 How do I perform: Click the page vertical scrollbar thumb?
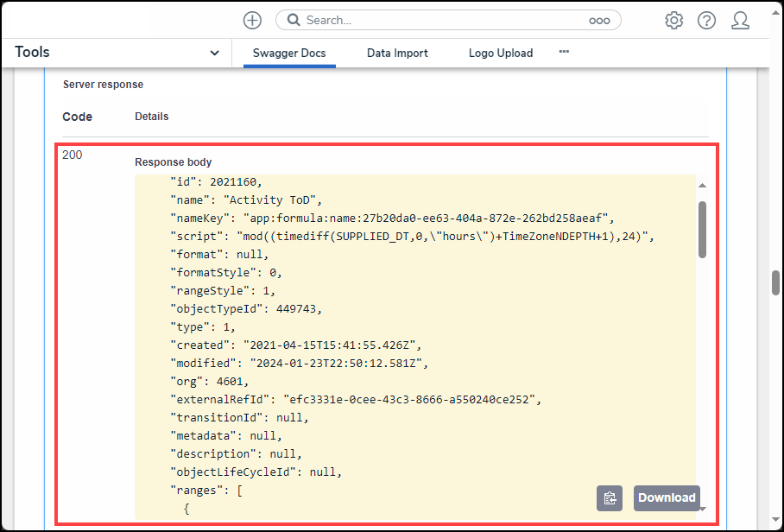click(x=775, y=283)
